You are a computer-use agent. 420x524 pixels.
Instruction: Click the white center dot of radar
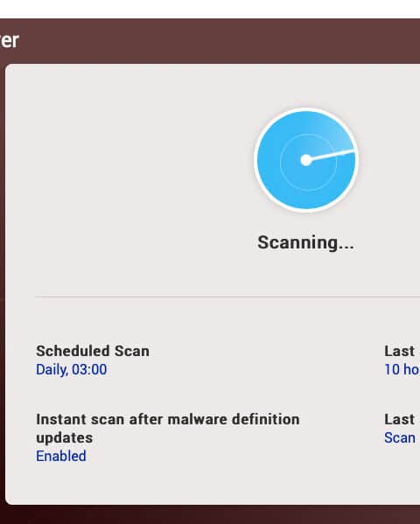point(306,160)
